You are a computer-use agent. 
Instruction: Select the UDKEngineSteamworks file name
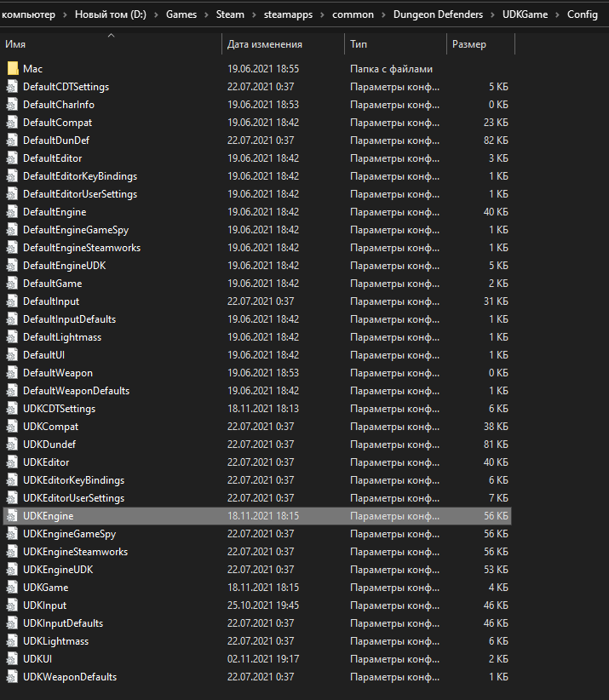[75, 551]
